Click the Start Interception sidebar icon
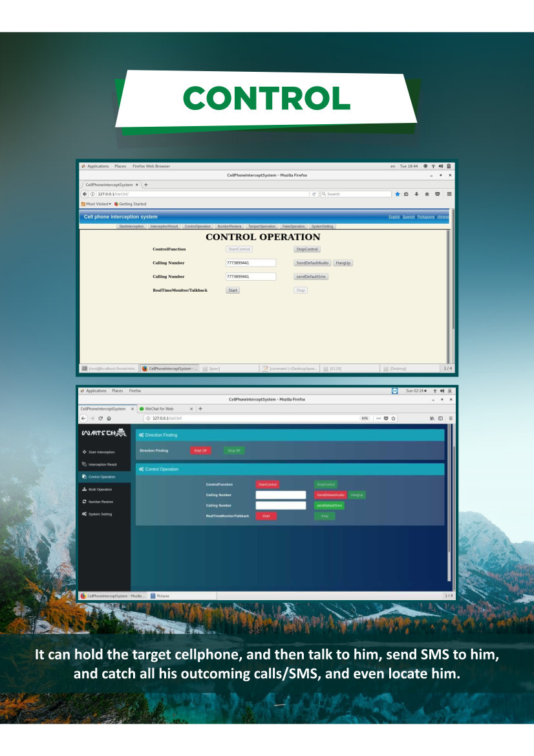 [x=84, y=452]
